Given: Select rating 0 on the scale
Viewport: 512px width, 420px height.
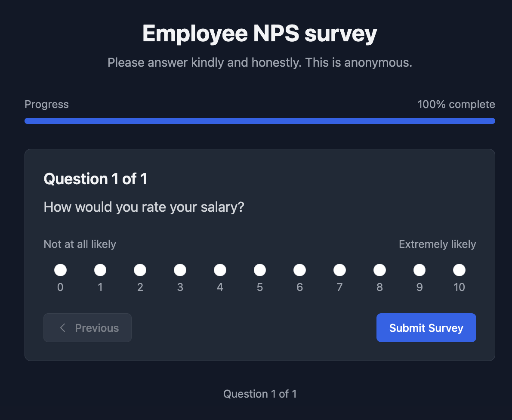Looking at the screenshot, I should 60,270.
